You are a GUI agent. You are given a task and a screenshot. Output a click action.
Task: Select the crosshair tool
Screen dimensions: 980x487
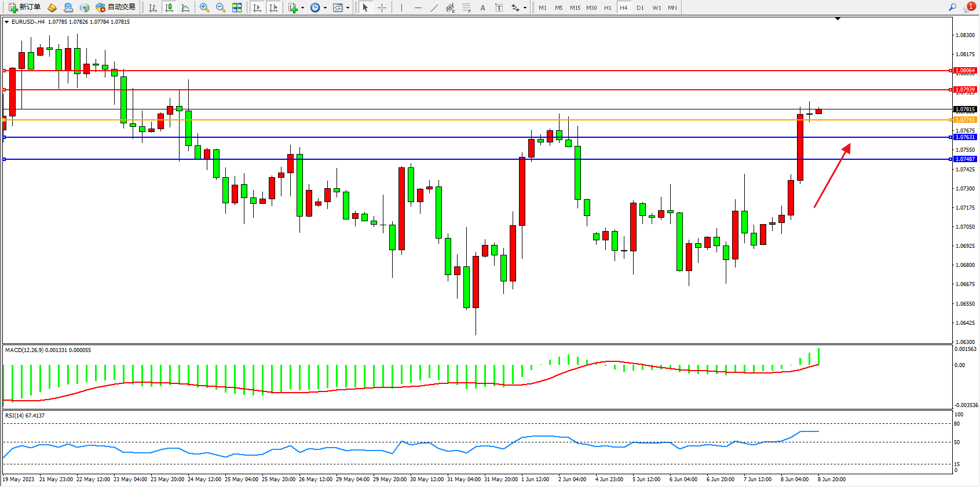382,8
